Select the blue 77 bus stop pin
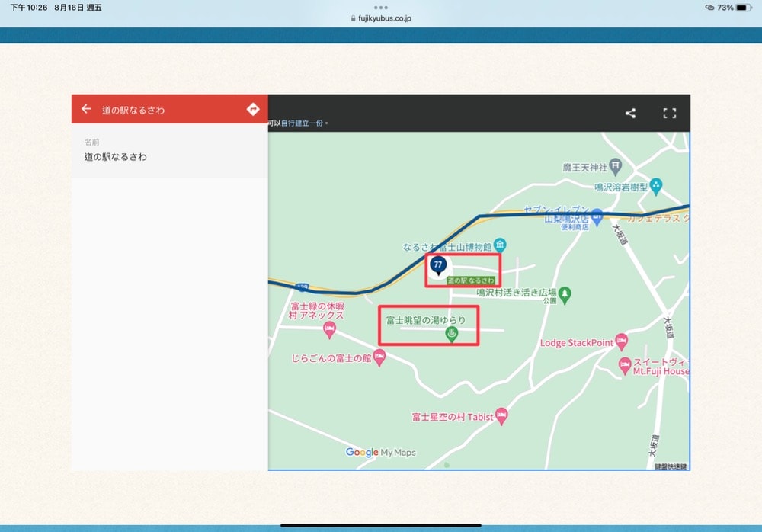 (438, 266)
